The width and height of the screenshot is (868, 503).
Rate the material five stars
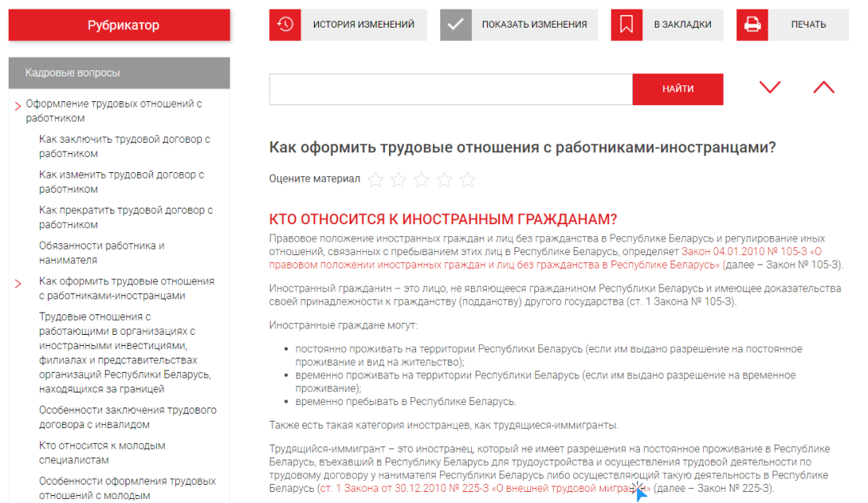tap(468, 180)
